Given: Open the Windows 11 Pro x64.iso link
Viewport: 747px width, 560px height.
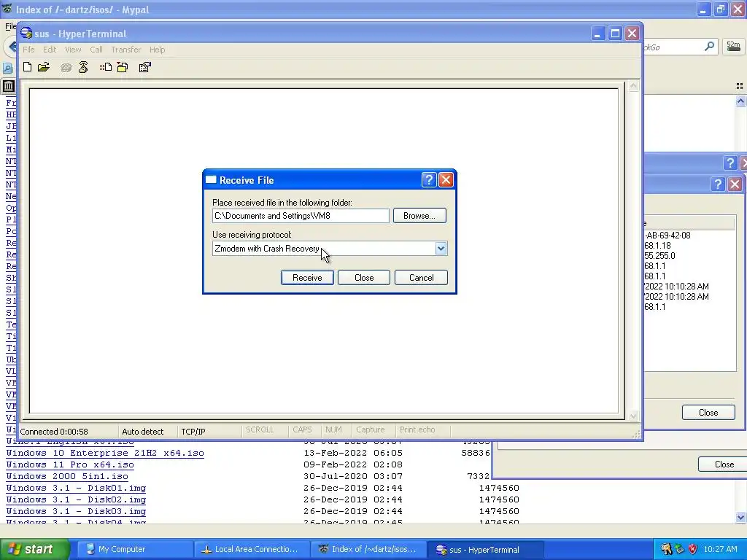Looking at the screenshot, I should pyautogui.click(x=70, y=464).
